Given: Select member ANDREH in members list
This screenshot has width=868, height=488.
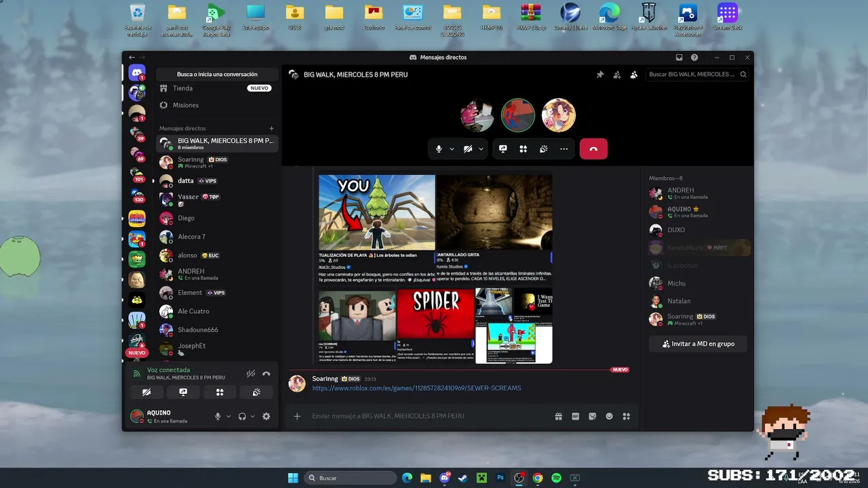Looking at the screenshot, I should click(x=698, y=193).
